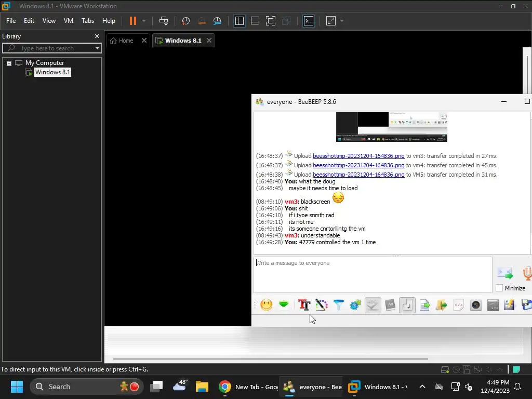Open Chrome New Tab from the taskbar
The image size is (532, 399).
(248, 387)
